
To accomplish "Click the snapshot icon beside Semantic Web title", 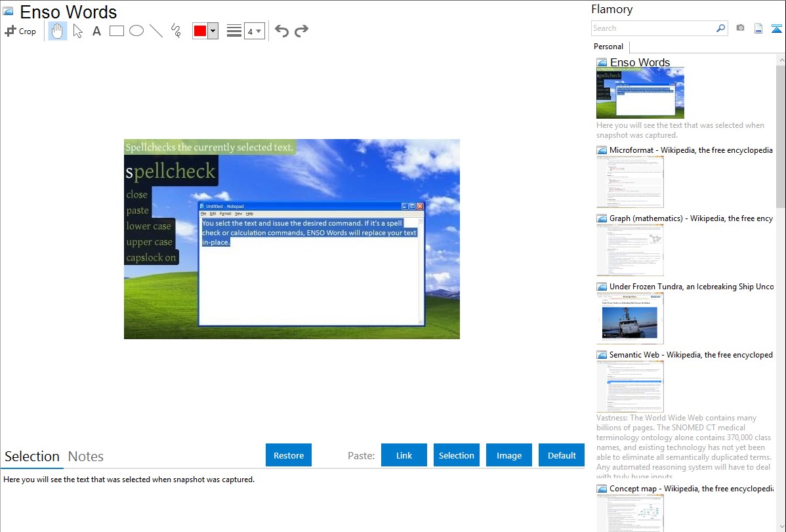I will point(602,355).
